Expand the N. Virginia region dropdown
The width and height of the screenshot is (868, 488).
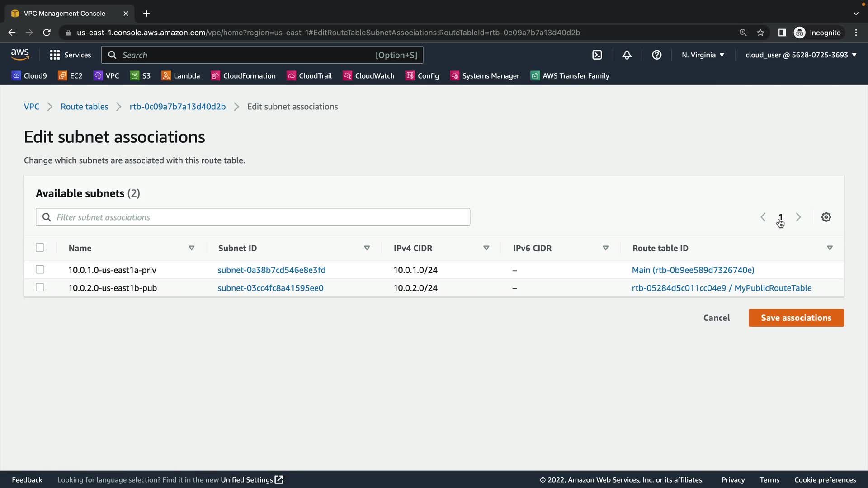(x=703, y=55)
